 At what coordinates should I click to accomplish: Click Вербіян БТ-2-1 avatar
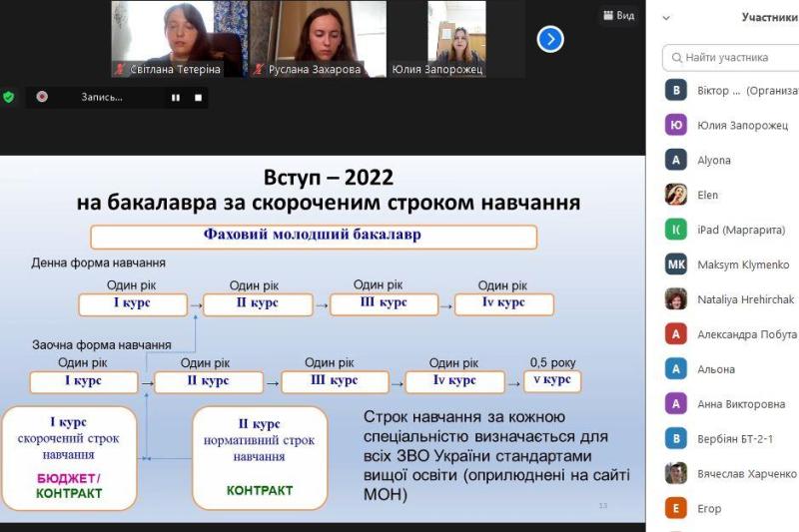pos(676,438)
